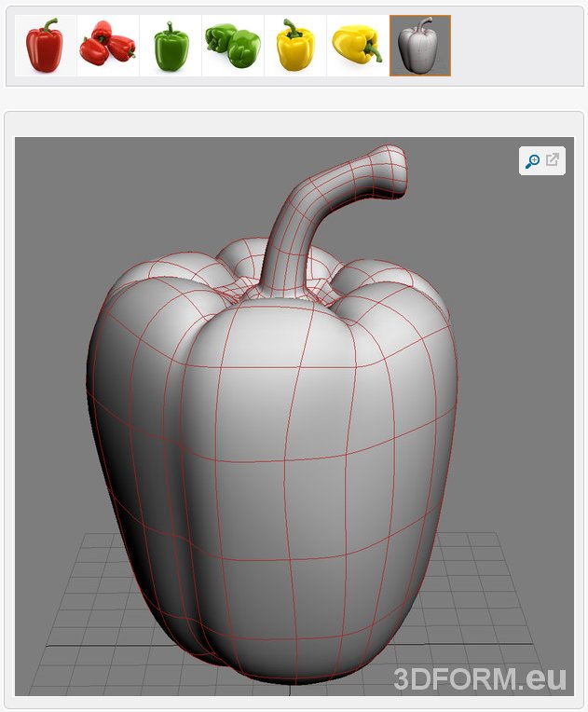The height and width of the screenshot is (712, 588).
Task: Click the center of the wireframe pepper body
Action: click(280, 466)
